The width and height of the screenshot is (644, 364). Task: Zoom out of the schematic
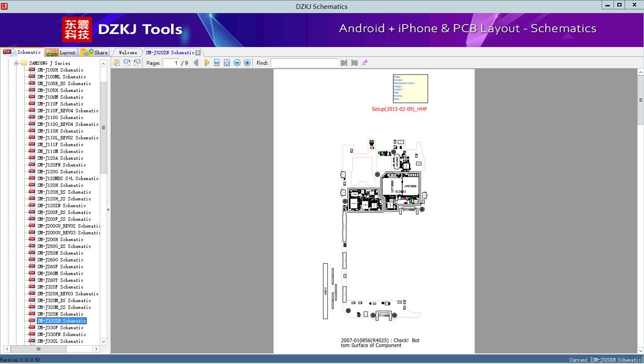pos(237,63)
